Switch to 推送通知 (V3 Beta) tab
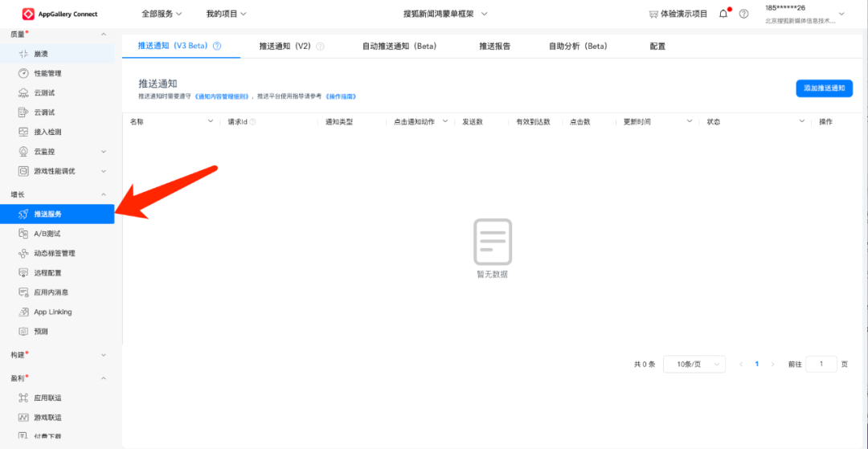 (173, 47)
